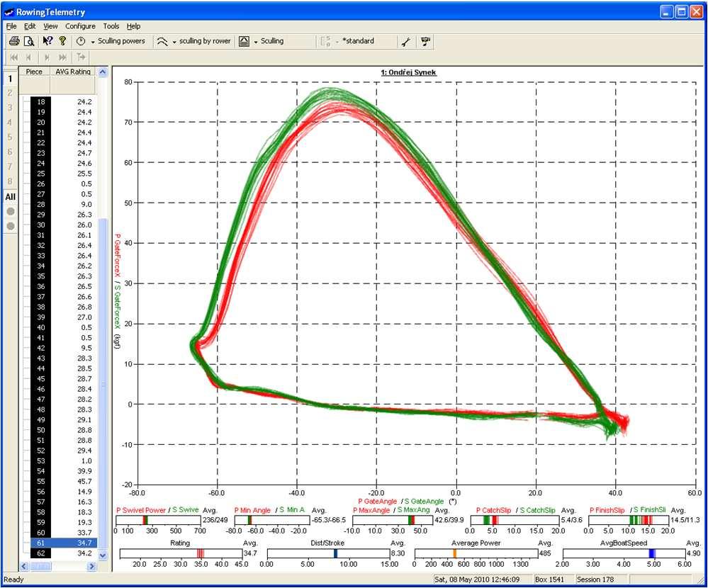Click the Min Angle gauge bar

point(272,520)
